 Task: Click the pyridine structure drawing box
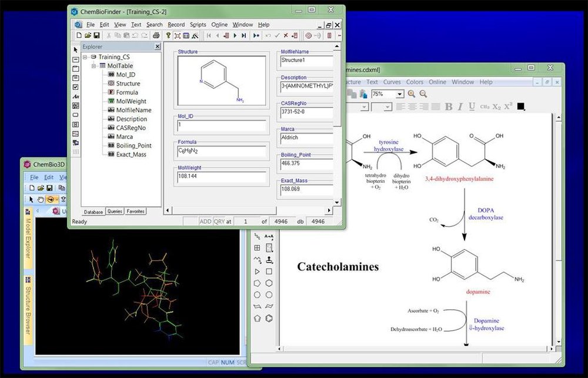[222, 81]
